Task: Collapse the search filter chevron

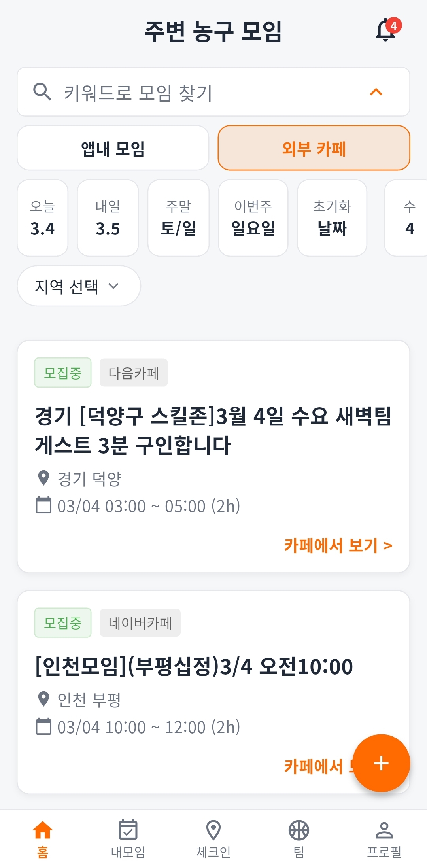Action: point(376,92)
